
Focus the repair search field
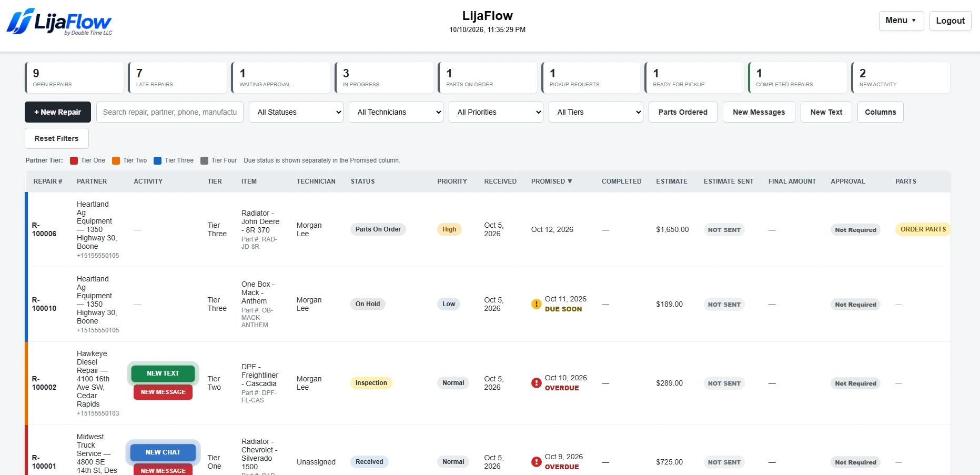click(170, 112)
